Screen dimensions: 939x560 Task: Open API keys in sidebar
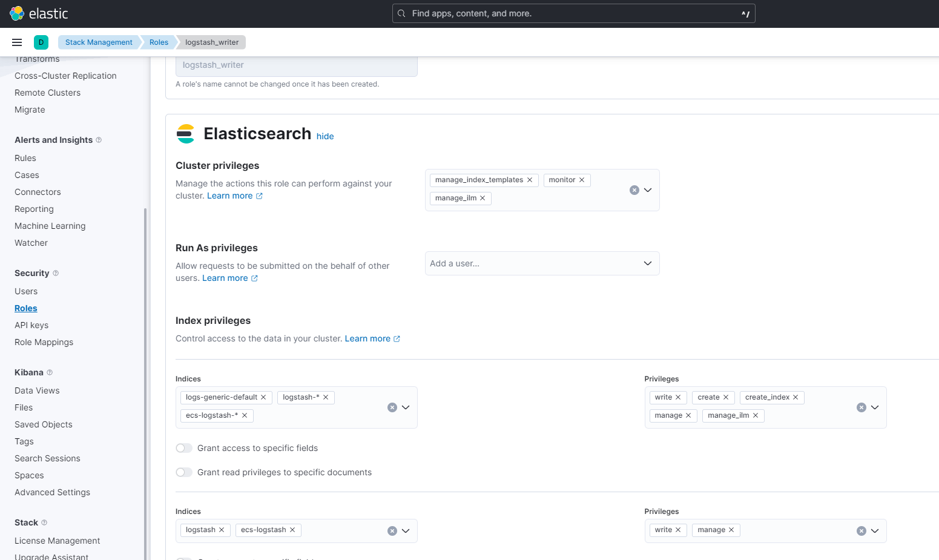(x=31, y=325)
